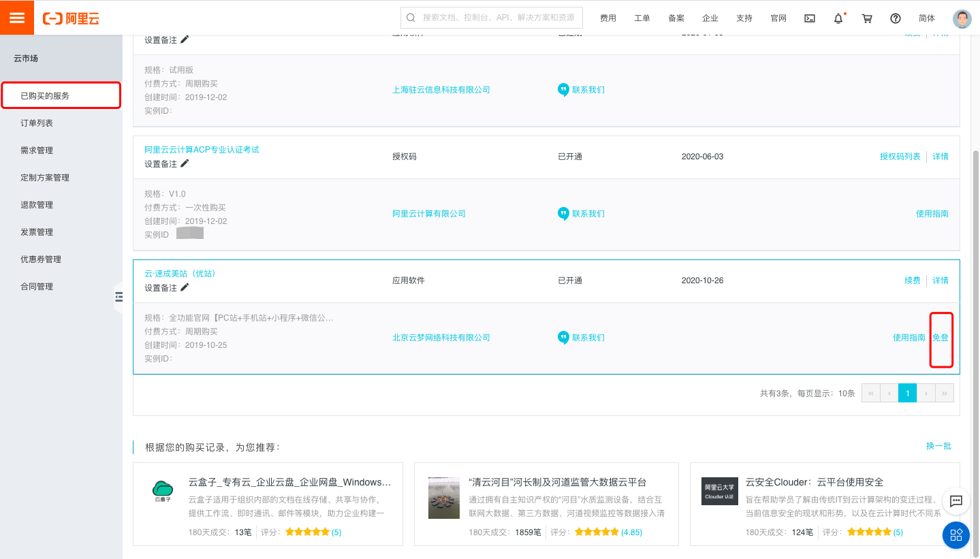This screenshot has height=559, width=980.
Task: Open 阿里云云计算ACP专业认证考试 product link
Action: point(202,150)
